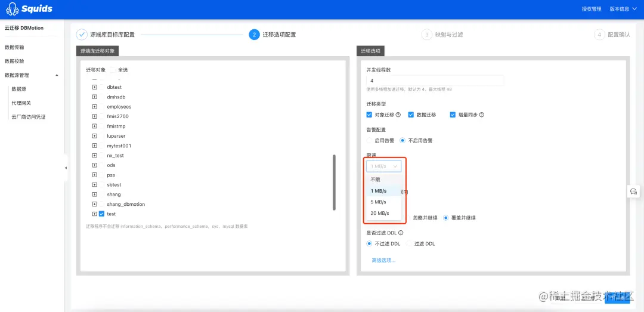Uncheck 对象迁移 migration type

(369, 115)
